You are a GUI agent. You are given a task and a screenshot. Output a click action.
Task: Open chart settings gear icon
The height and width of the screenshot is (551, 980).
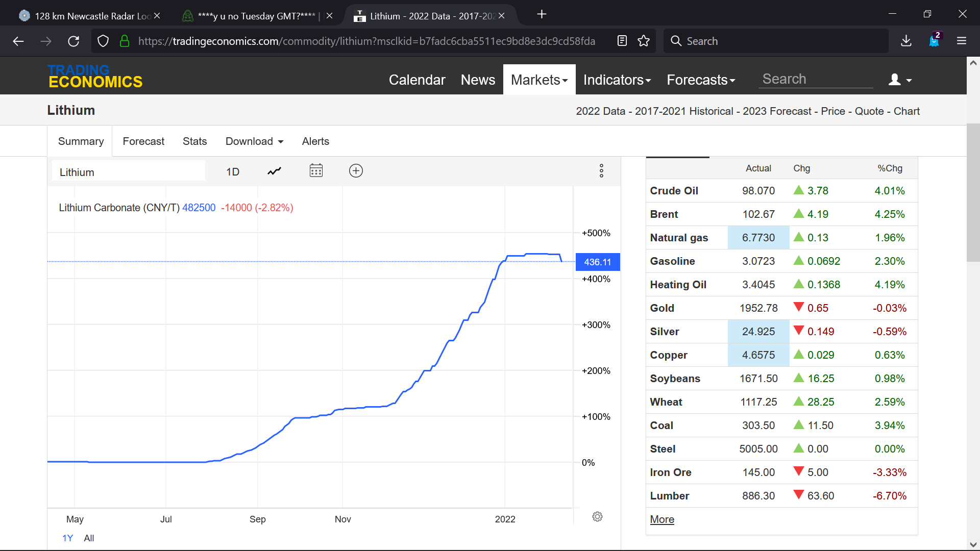597,517
